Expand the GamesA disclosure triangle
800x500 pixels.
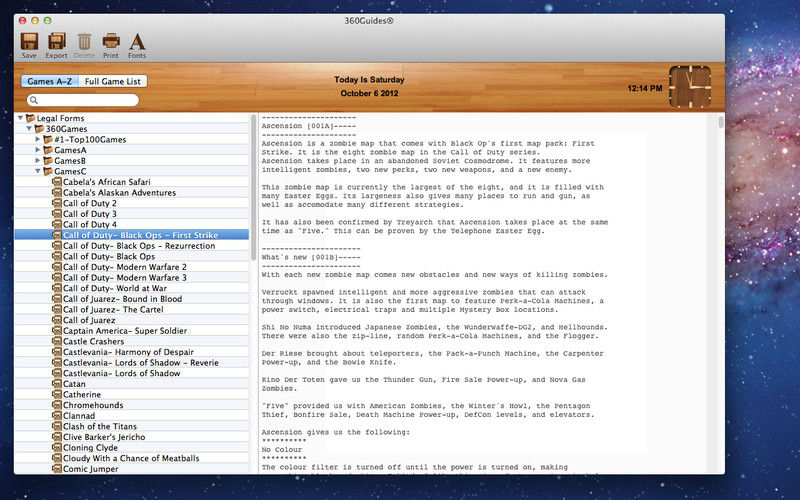(38, 150)
